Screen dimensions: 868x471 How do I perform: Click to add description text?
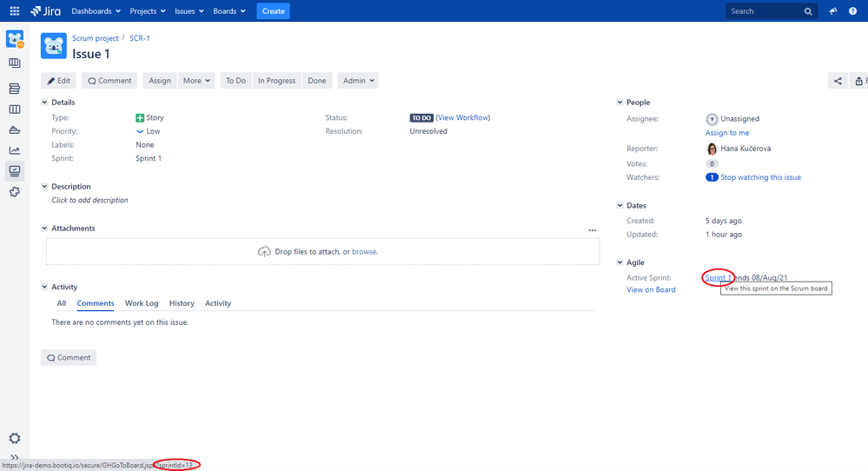click(89, 201)
